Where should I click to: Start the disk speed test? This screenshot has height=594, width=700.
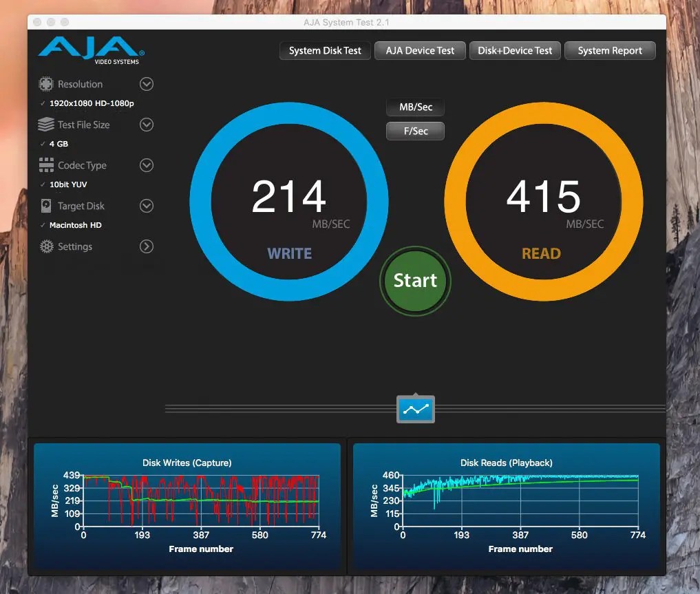[415, 281]
